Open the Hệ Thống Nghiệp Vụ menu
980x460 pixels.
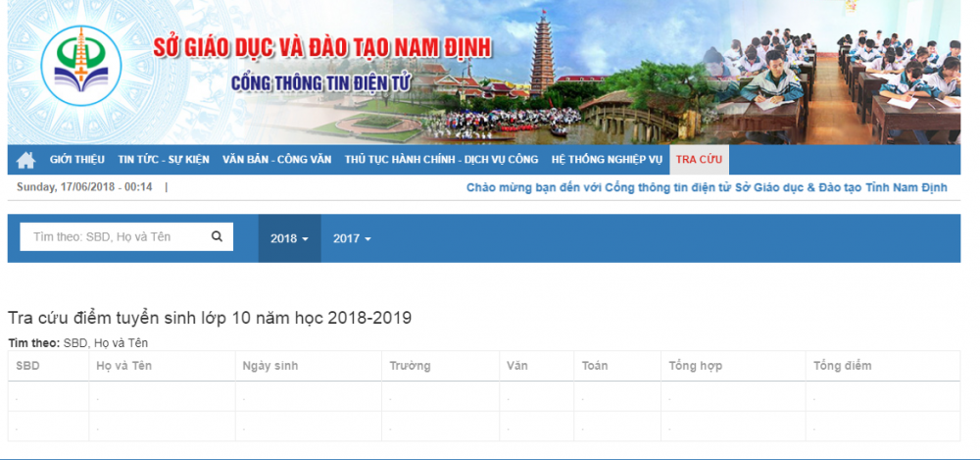click(x=607, y=159)
